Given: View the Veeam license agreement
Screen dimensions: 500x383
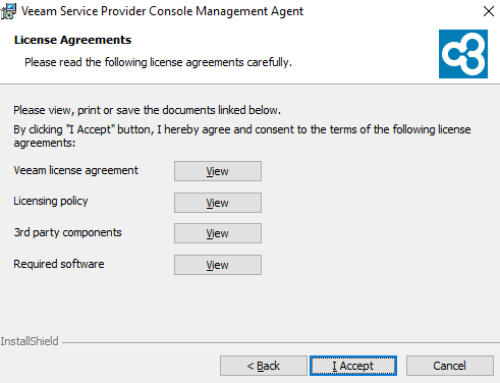Looking at the screenshot, I should pos(218,171).
